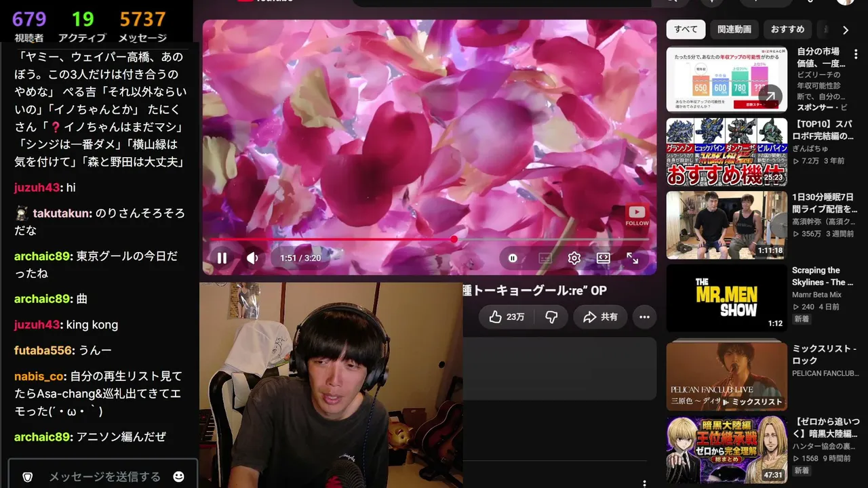Select the すべて filter chip
The width and height of the screenshot is (868, 488).
(686, 30)
